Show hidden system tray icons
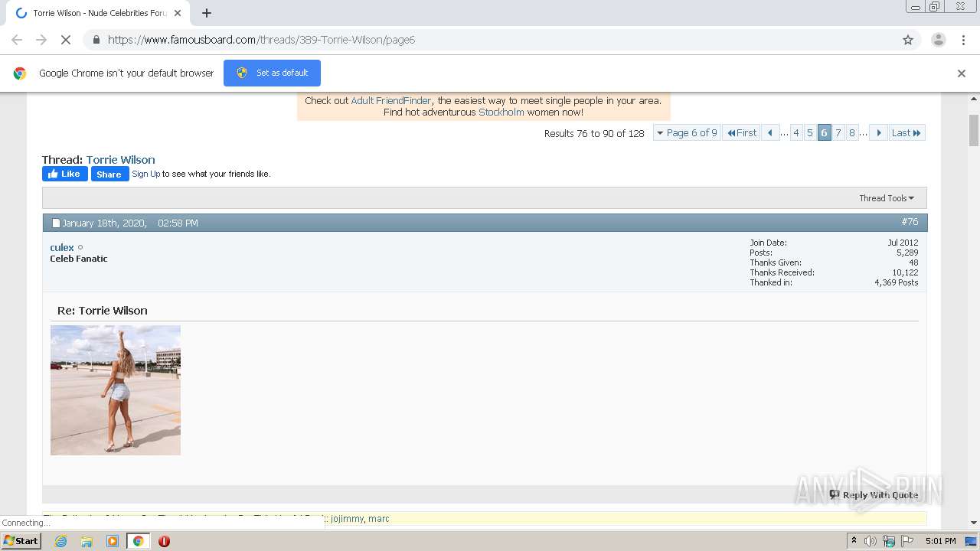The width and height of the screenshot is (980, 551). click(x=854, y=541)
